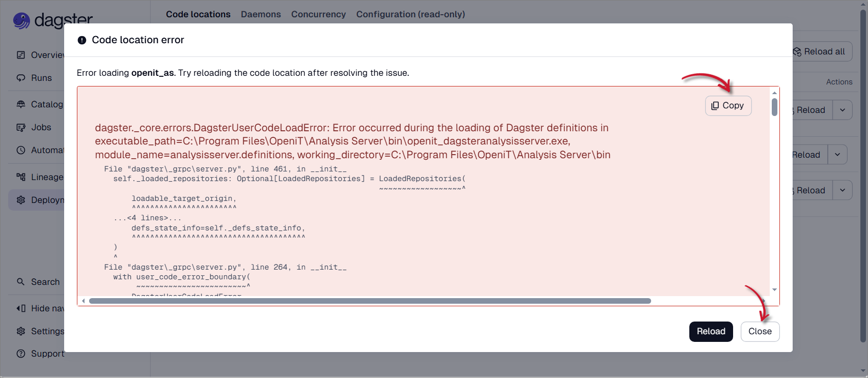
Task: Click the 'line 264' traceback line
Action: [225, 267]
